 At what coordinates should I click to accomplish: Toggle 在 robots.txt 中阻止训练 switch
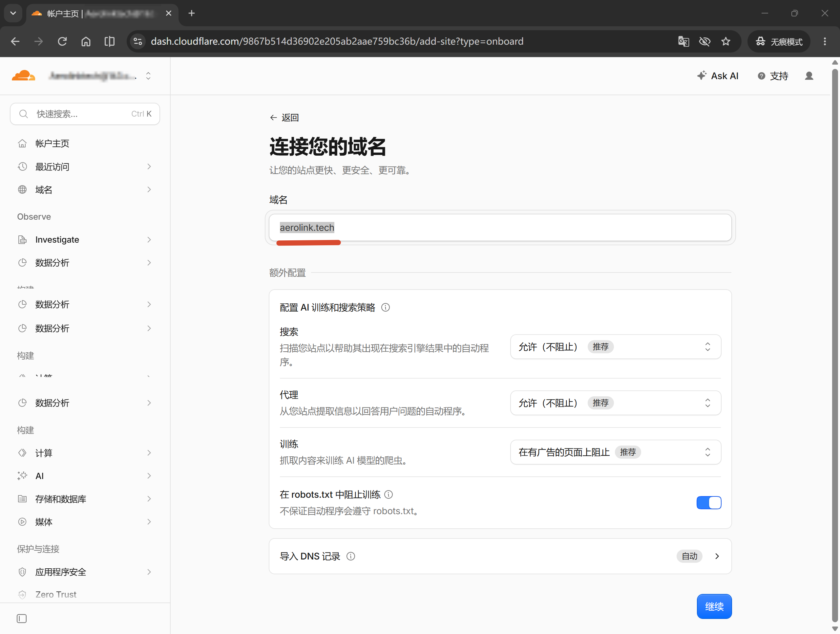coord(709,503)
